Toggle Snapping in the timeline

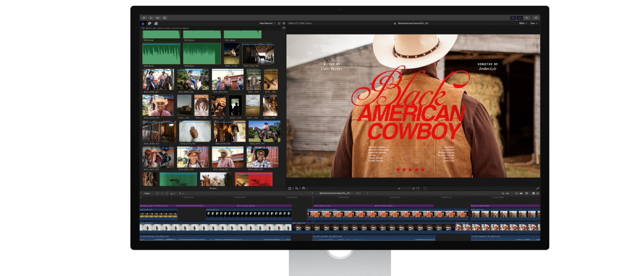521,193
